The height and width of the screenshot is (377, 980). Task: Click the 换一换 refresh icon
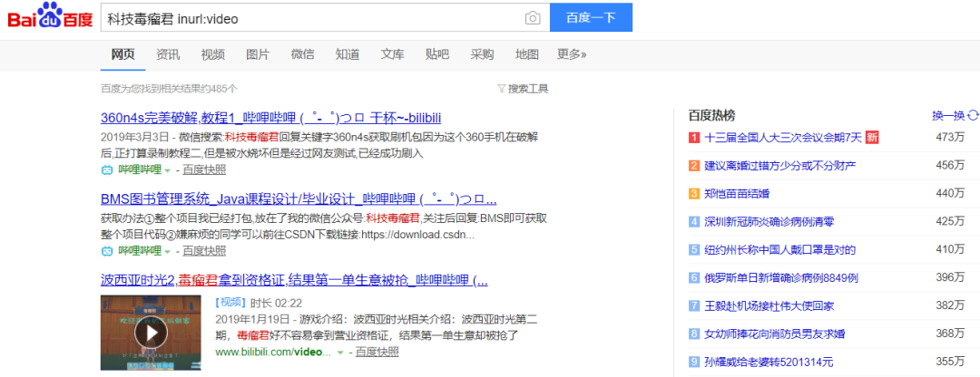[x=973, y=115]
